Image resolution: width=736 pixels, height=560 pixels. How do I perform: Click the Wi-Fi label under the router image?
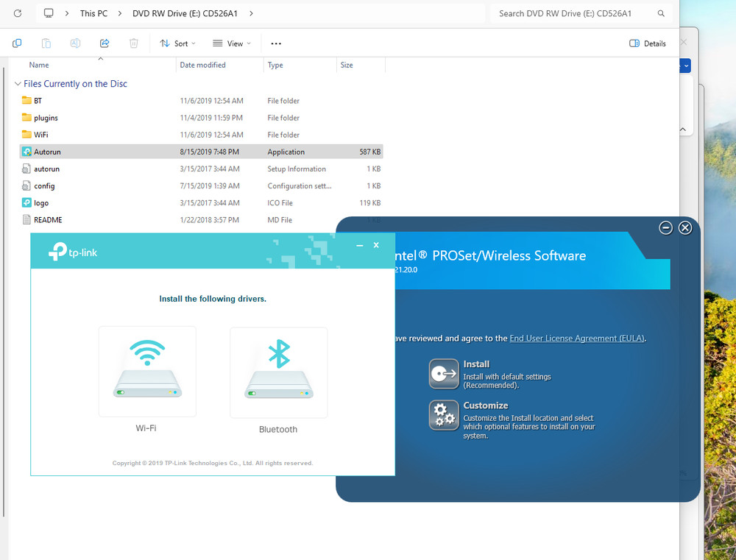point(146,428)
